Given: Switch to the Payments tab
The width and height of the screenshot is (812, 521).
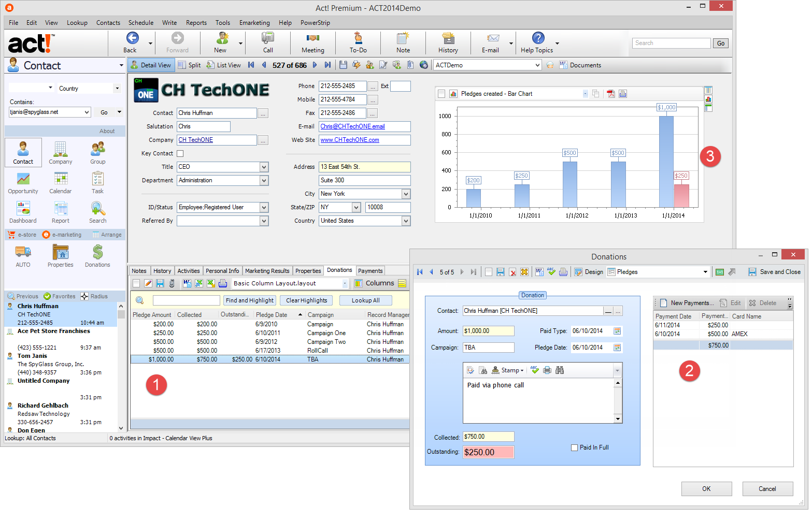Looking at the screenshot, I should pyautogui.click(x=370, y=271).
